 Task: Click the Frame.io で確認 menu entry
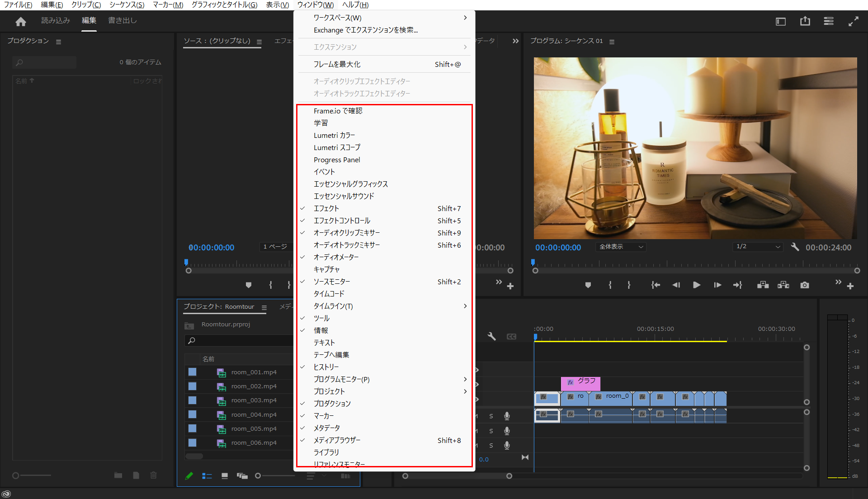click(384, 111)
